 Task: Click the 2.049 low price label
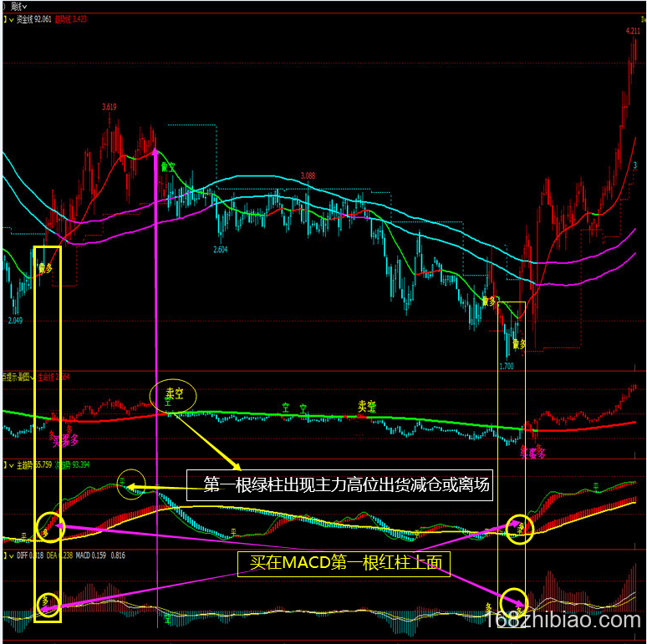click(14, 320)
